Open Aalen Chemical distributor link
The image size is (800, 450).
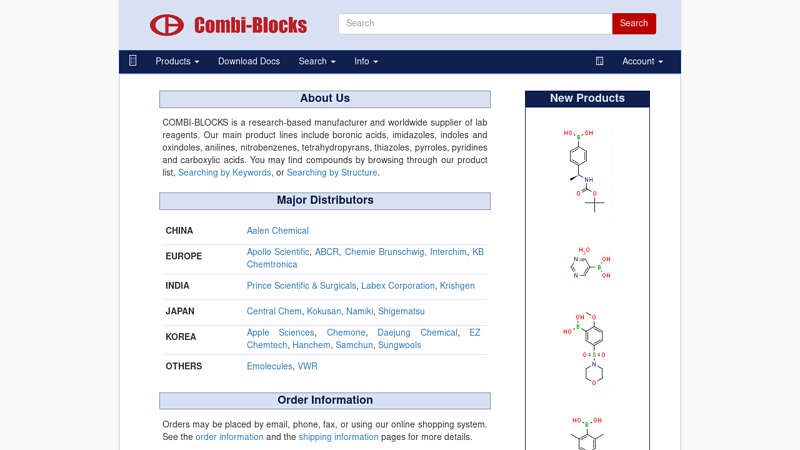tap(278, 231)
